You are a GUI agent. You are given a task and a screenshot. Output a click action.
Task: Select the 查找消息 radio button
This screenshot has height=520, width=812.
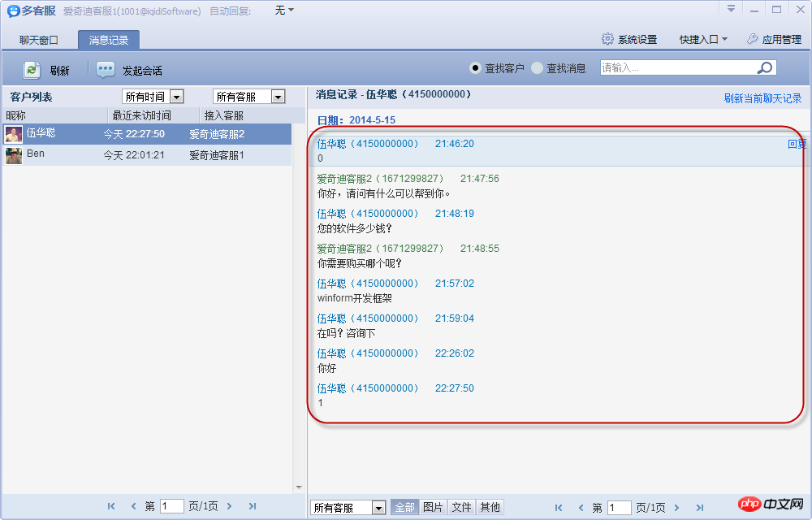point(537,68)
